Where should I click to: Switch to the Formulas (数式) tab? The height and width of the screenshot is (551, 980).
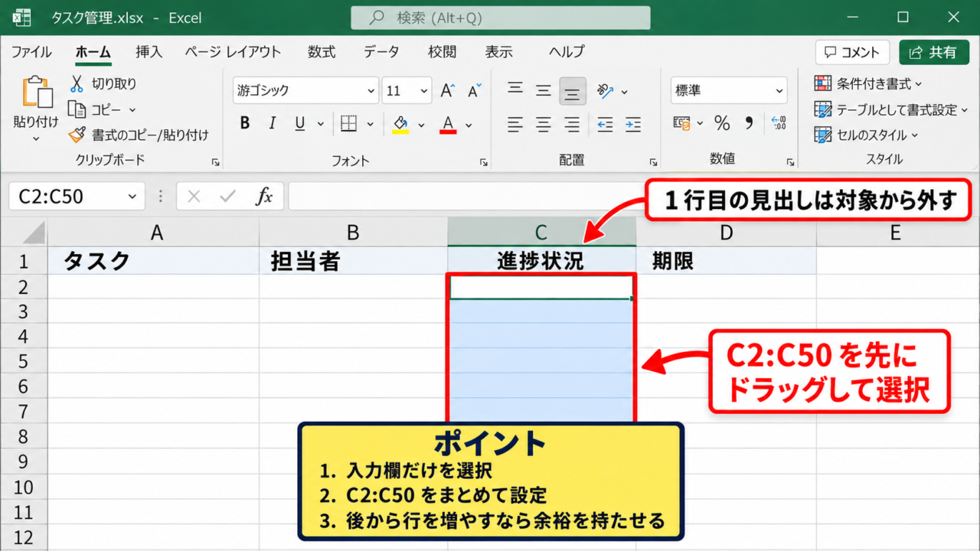click(322, 52)
